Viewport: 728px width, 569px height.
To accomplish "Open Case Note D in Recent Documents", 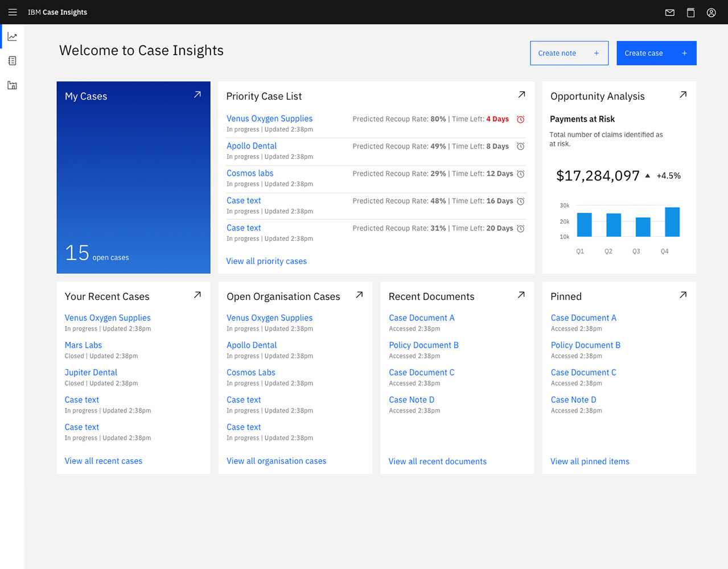I will point(412,399).
